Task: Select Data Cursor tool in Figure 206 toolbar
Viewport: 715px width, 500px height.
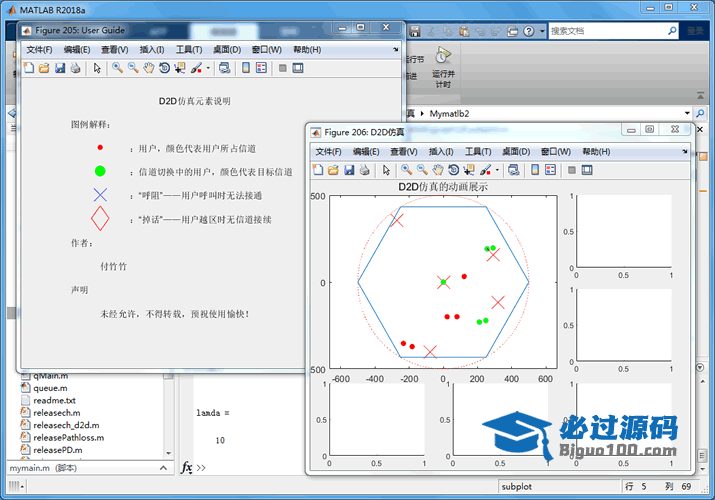Action: 469,170
